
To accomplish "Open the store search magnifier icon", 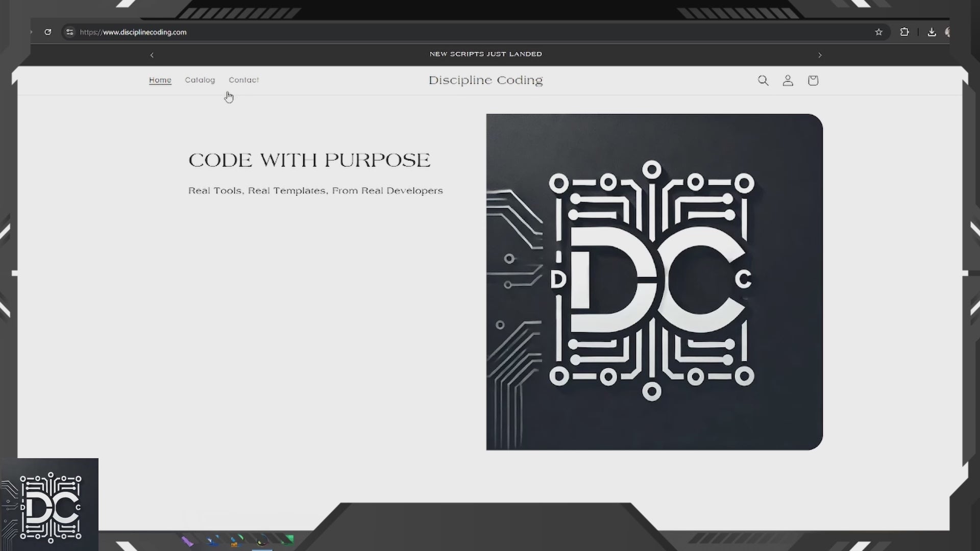I will tap(763, 81).
